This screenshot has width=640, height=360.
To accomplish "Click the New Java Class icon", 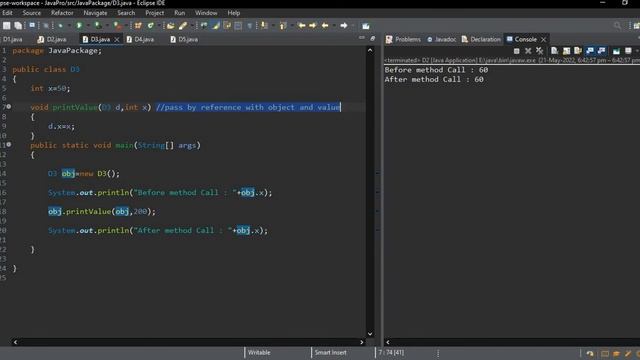I will pos(151,26).
